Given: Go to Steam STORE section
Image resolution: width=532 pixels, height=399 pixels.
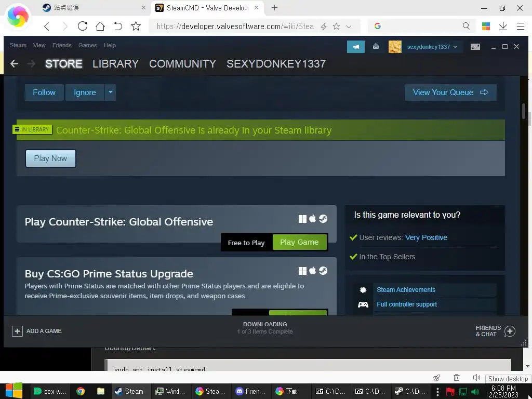Looking at the screenshot, I should click(x=64, y=63).
